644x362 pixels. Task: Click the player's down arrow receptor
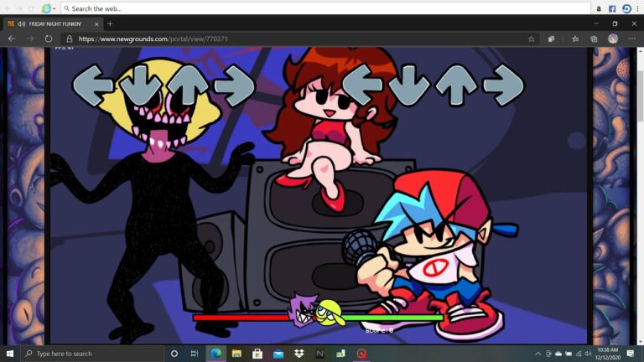pyautogui.click(x=409, y=85)
